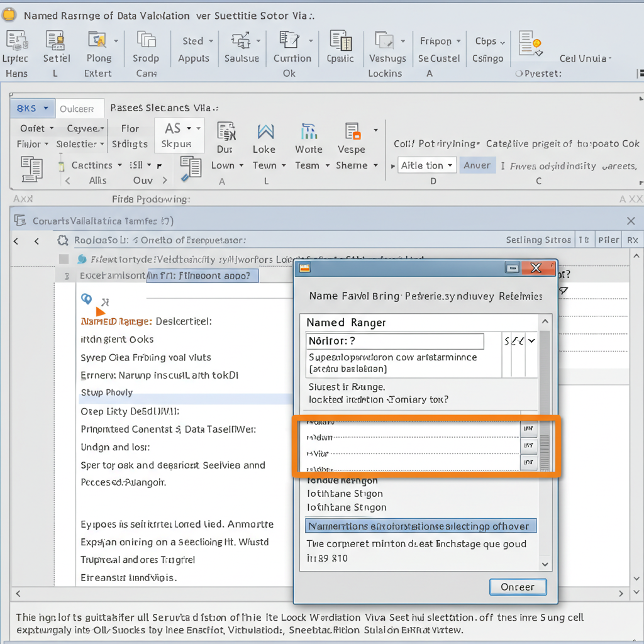Click the Ionoue Reirngon list entry

[x=342, y=480]
